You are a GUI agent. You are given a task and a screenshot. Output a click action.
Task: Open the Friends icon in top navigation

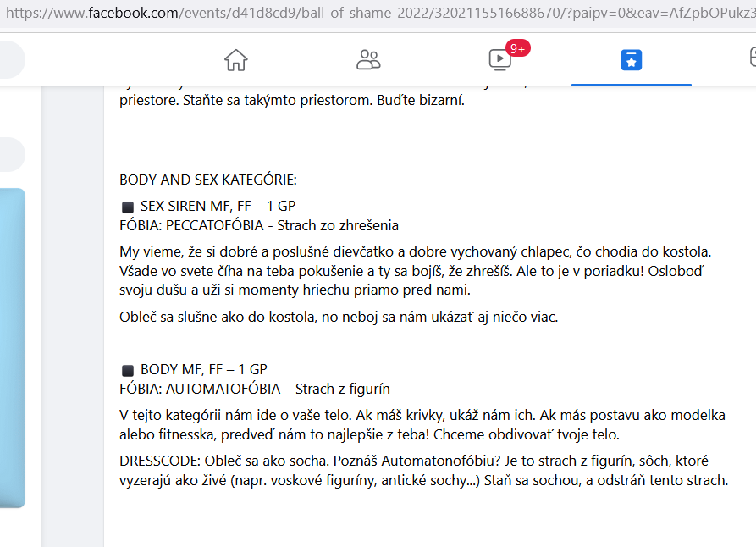[x=368, y=60]
